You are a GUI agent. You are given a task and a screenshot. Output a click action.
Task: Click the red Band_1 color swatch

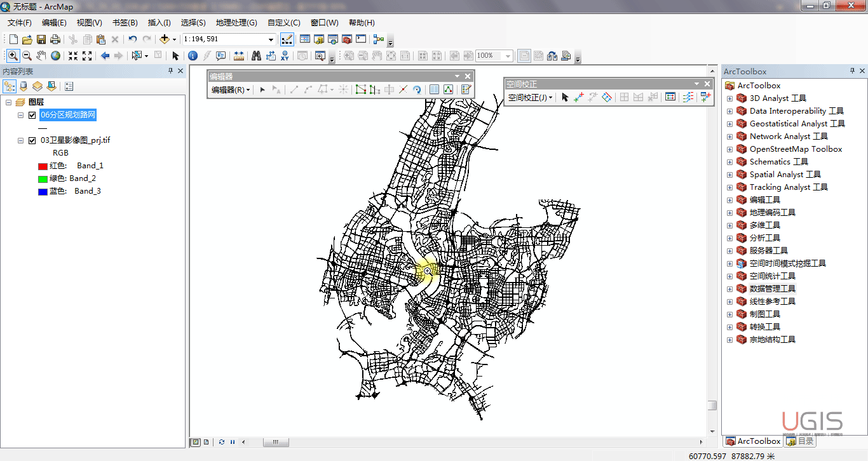coord(43,166)
